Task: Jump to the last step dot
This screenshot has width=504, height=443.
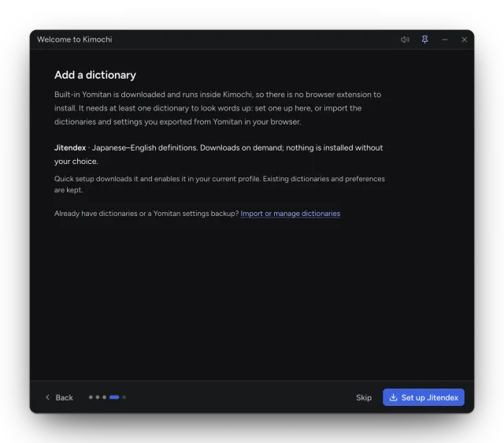Action: pyautogui.click(x=124, y=397)
